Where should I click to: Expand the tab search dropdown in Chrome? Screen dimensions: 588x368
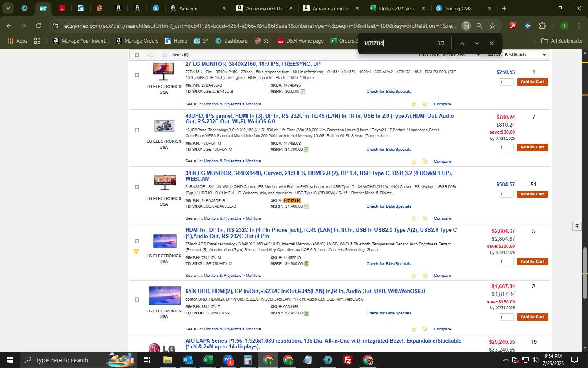[8, 8]
